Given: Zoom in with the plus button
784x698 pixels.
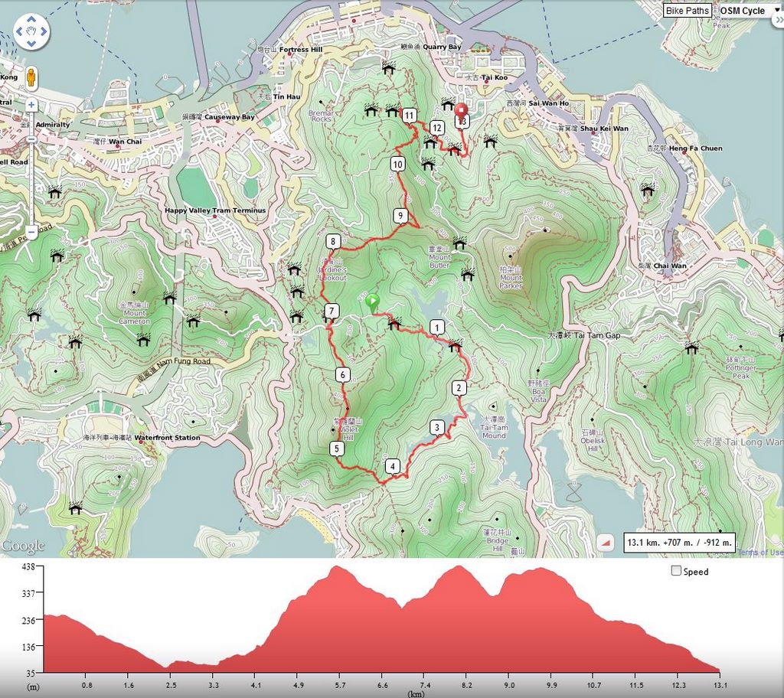Looking at the screenshot, I should coord(31,105).
